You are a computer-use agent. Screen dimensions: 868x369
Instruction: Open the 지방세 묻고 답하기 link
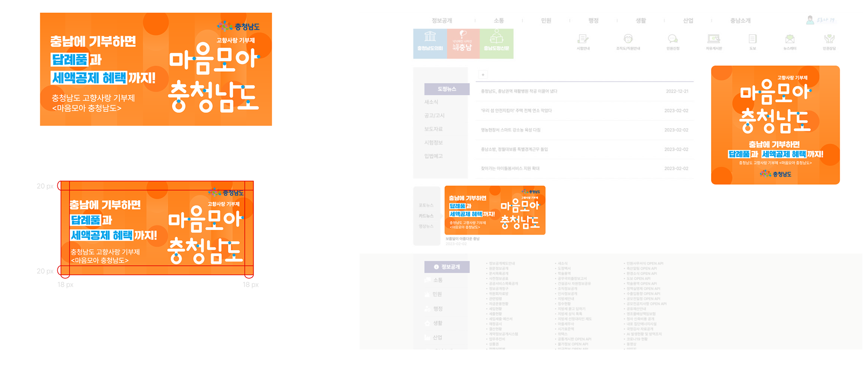tap(572, 308)
